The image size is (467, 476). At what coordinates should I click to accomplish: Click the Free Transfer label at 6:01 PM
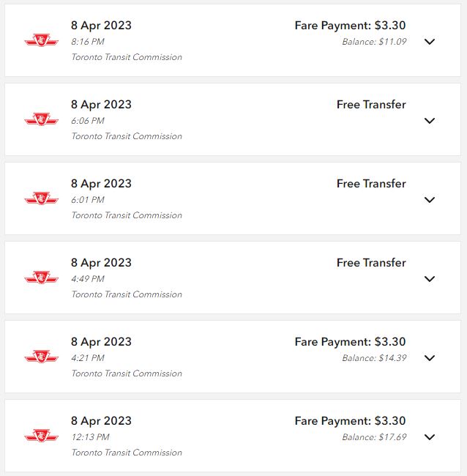tap(371, 184)
